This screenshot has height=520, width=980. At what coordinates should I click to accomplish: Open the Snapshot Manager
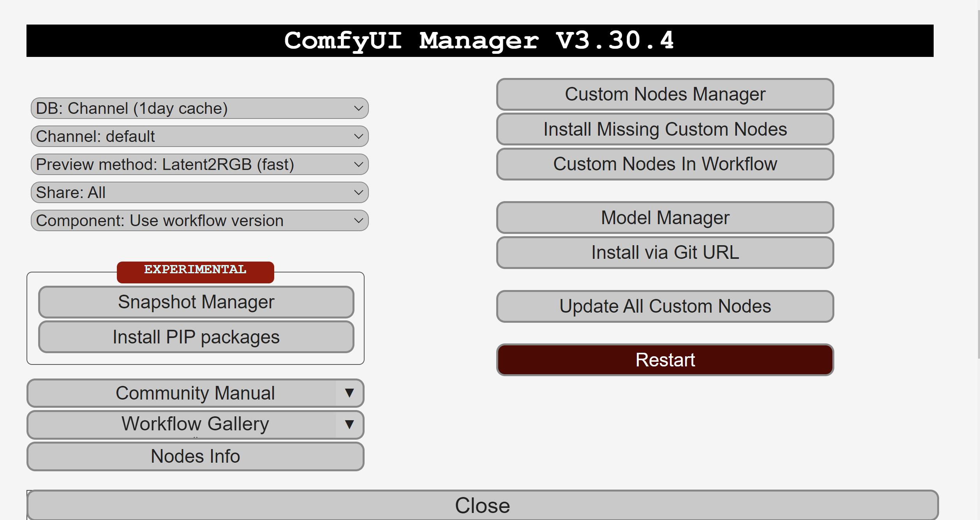click(196, 302)
